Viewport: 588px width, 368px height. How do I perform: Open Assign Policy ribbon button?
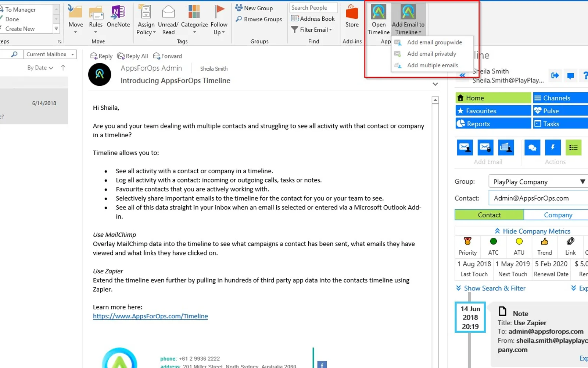tap(146, 20)
